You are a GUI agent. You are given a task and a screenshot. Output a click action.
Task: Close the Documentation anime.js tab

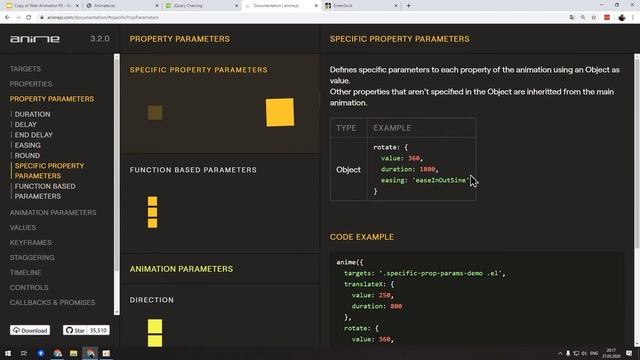click(316, 6)
